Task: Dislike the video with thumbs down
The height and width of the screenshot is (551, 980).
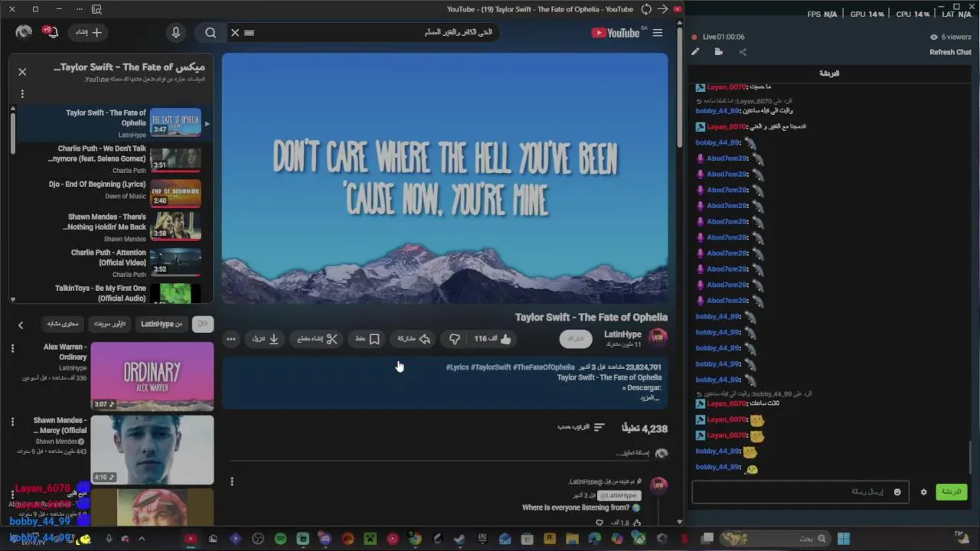Action: coord(454,339)
